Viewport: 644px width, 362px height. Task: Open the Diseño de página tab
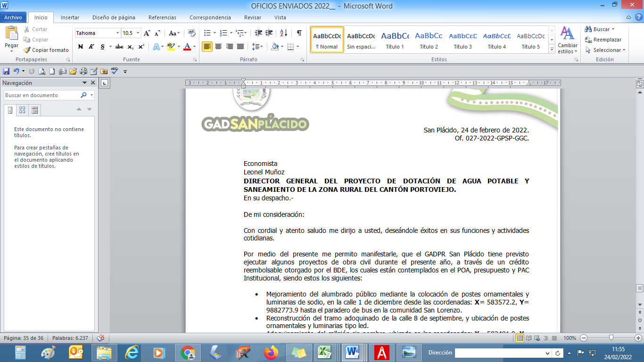click(x=114, y=17)
